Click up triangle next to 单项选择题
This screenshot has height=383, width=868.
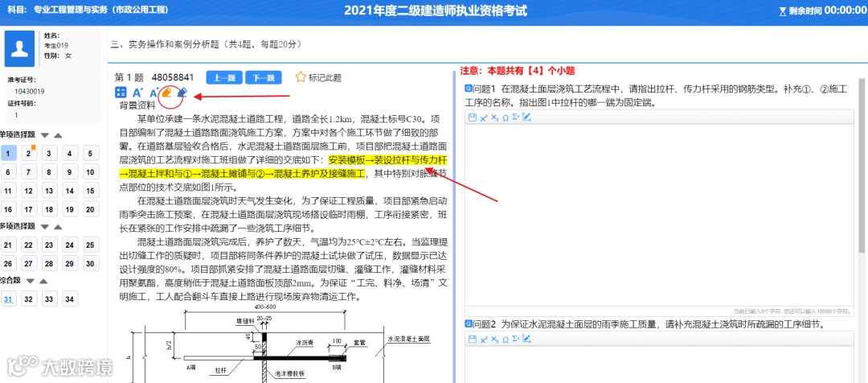pos(58,135)
